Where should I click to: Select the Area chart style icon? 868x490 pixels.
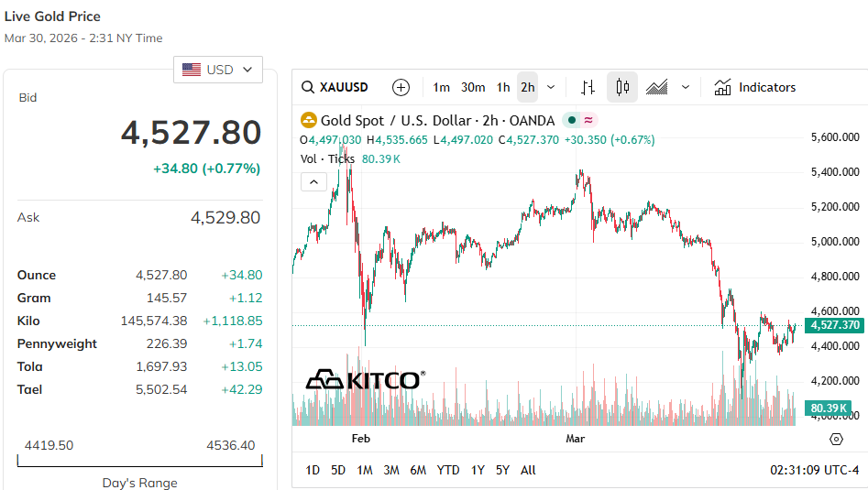(x=656, y=88)
